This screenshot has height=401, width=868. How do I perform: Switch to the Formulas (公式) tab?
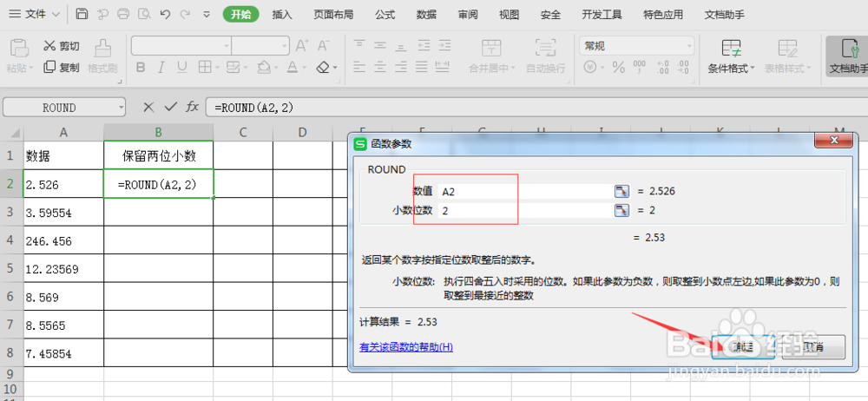click(385, 15)
